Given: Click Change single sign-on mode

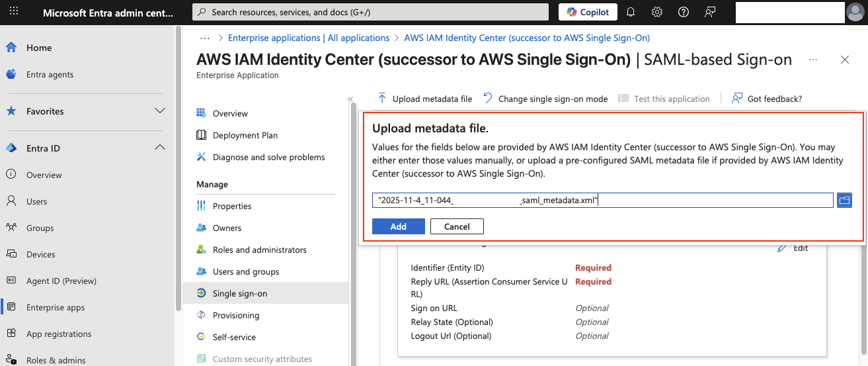Looking at the screenshot, I should coord(545,99).
